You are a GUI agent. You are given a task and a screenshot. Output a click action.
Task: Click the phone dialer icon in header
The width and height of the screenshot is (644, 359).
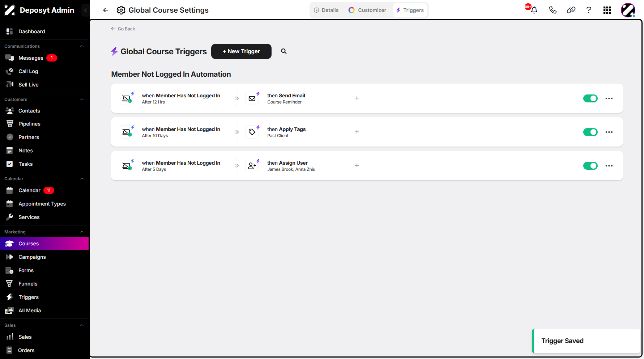553,10
